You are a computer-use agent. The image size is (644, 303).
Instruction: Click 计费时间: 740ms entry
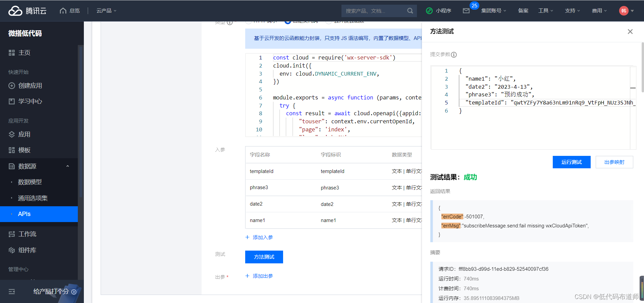[459, 289]
